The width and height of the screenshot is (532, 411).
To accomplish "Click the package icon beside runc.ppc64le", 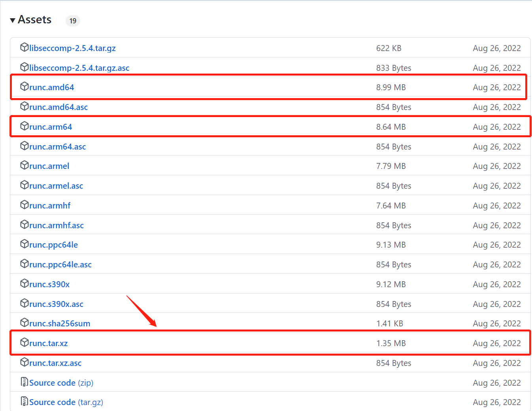I will (25, 244).
